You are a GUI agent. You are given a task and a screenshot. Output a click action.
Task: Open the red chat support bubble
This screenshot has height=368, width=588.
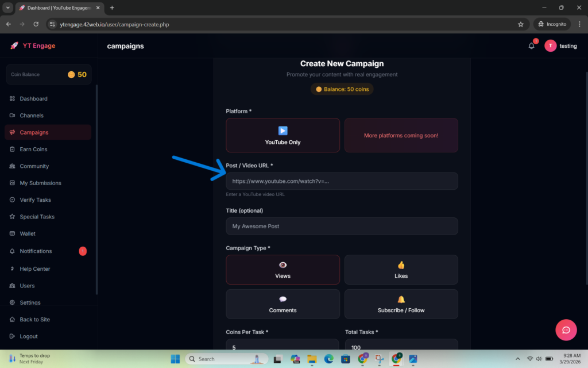point(566,329)
